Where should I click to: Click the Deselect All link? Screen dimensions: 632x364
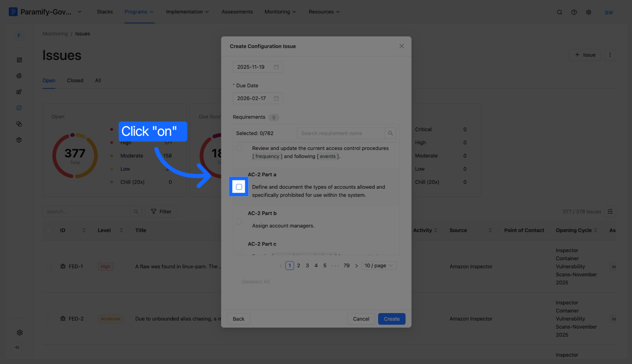[255, 282]
